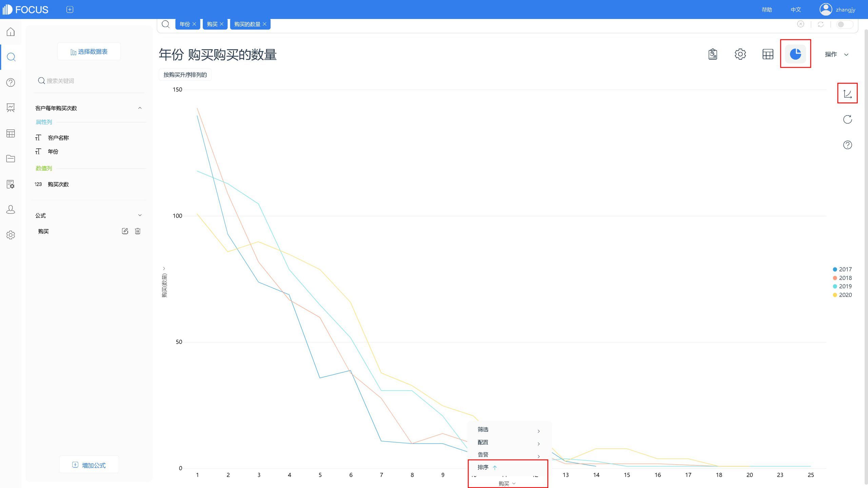Clear the search bar with circle-x icon
This screenshot has height=488, width=868.
801,24
